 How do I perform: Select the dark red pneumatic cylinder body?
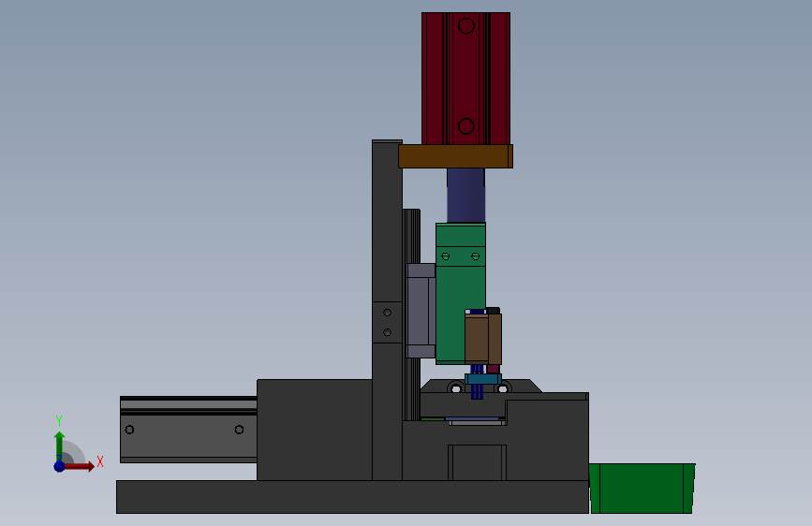click(x=466, y=79)
